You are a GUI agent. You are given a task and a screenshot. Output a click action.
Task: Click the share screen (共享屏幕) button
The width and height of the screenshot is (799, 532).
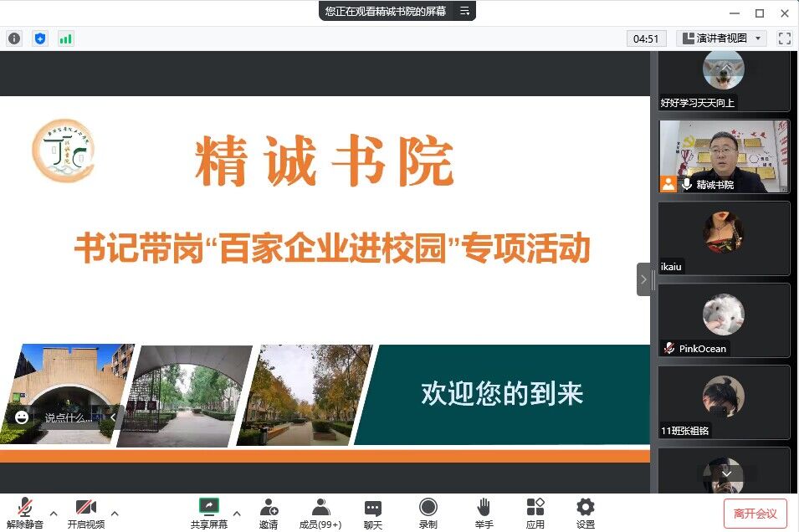208,513
